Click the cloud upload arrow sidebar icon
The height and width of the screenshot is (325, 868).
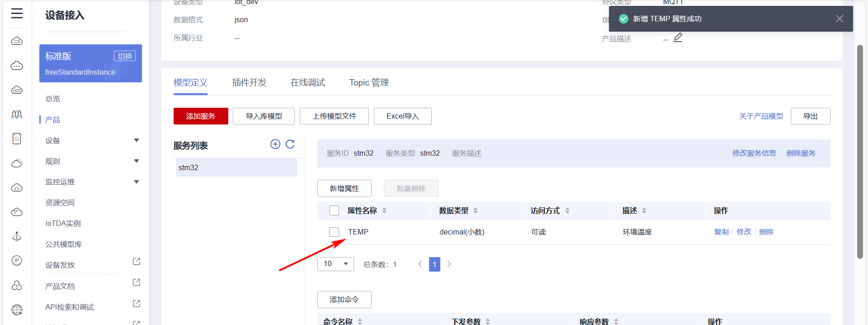click(x=17, y=187)
